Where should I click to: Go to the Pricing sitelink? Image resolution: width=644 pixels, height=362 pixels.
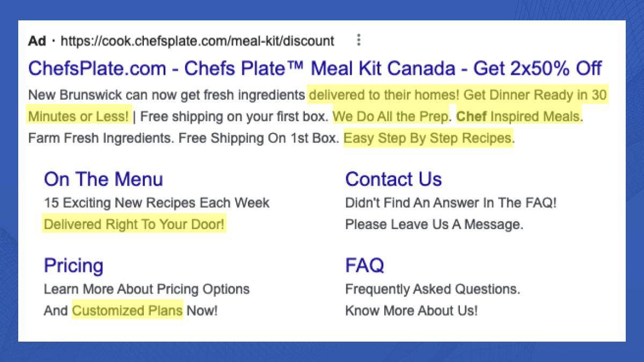pos(74,265)
